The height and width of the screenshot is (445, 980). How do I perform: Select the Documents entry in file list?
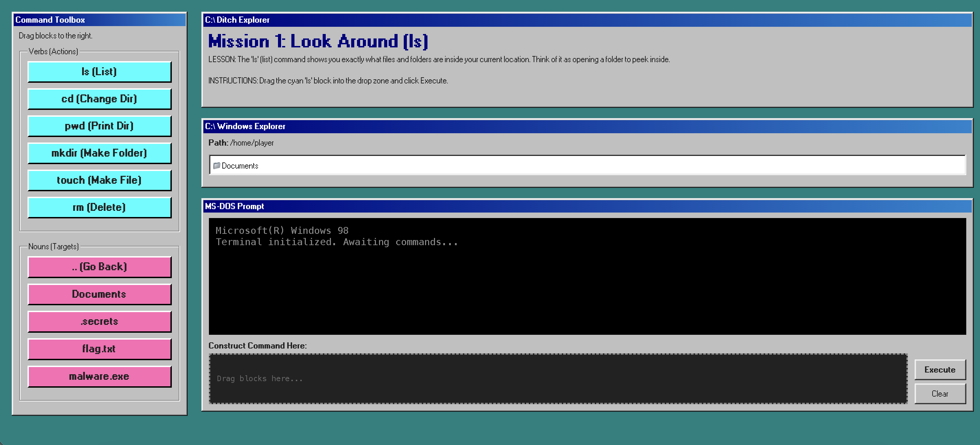pyautogui.click(x=240, y=166)
